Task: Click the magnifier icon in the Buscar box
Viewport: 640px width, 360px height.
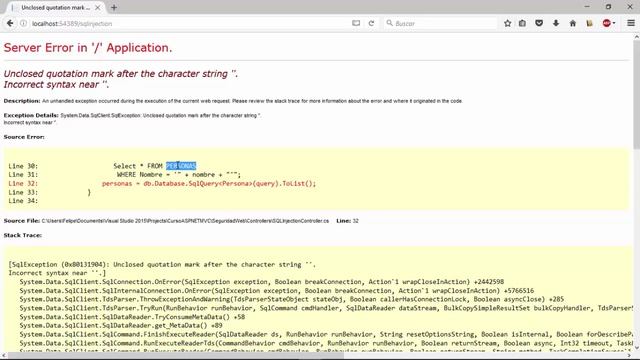Action: tap(389, 23)
